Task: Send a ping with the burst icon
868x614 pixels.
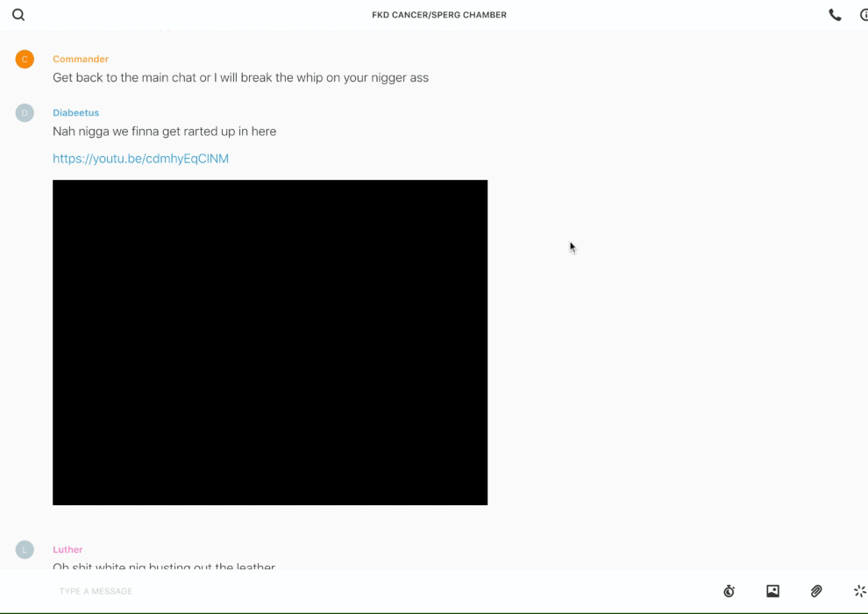Action: point(859,591)
